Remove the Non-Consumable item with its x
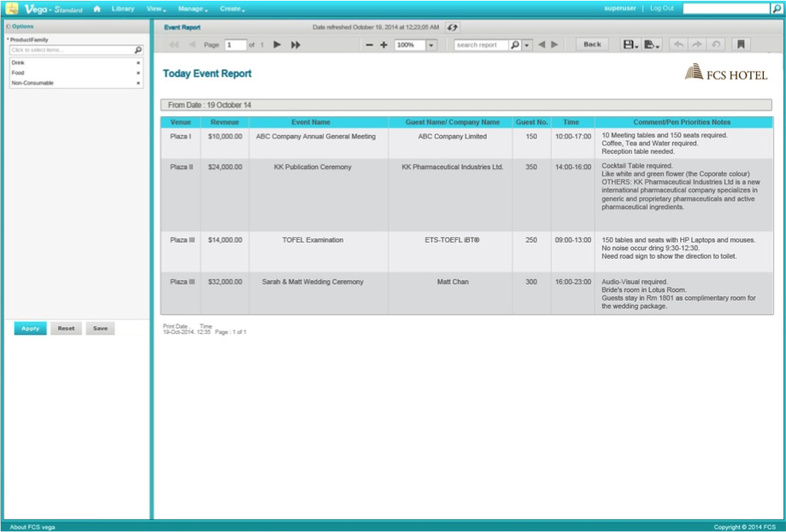This screenshot has height=532, width=786. 138,83
